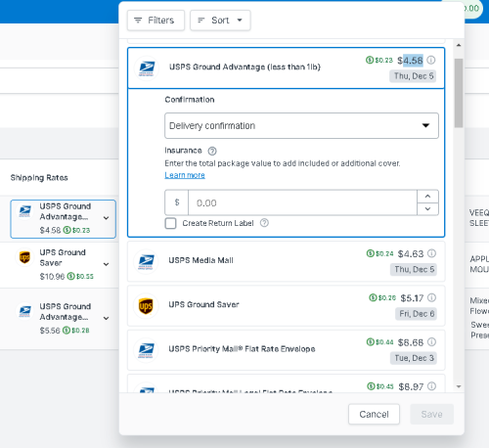
Task: Open Insurance help question mark icon
Action: point(212,151)
